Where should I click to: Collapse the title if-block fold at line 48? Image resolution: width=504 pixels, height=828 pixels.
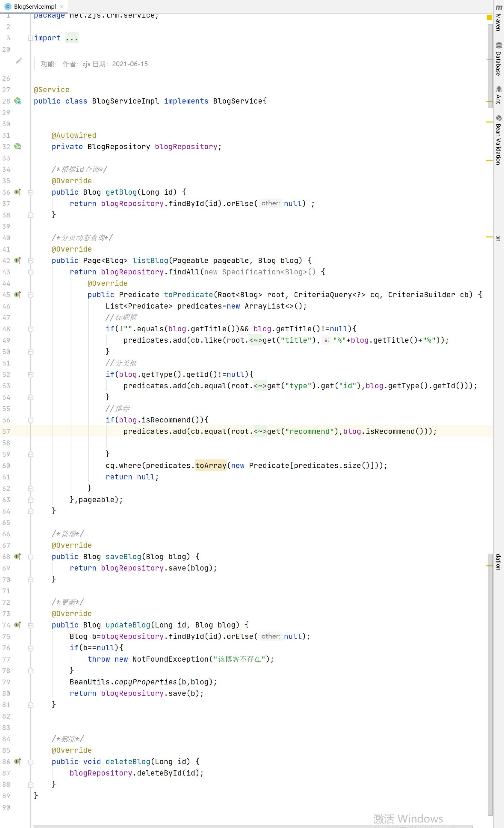click(x=30, y=329)
